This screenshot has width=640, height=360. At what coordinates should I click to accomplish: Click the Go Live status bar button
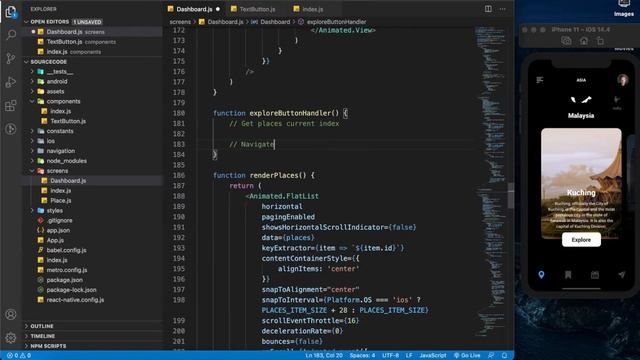click(467, 356)
